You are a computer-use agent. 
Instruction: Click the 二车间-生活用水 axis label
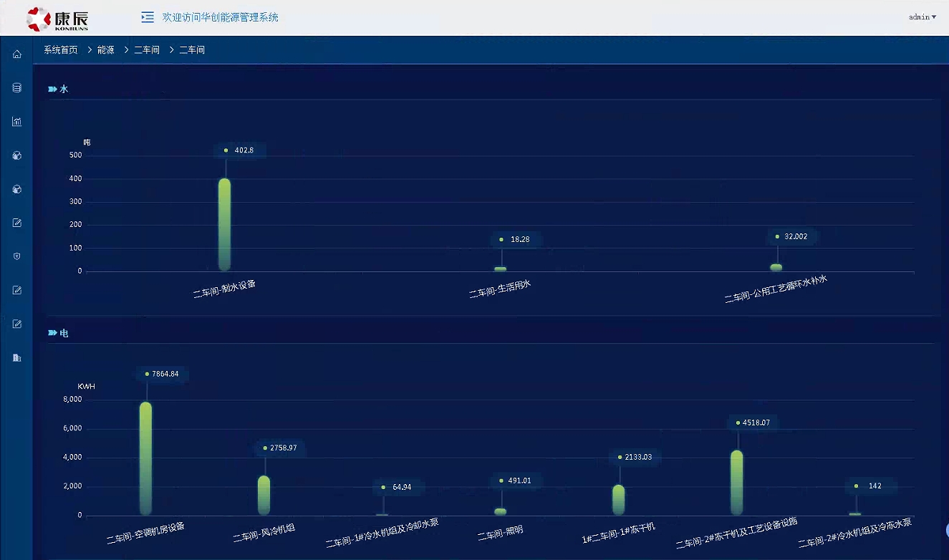[499, 289]
